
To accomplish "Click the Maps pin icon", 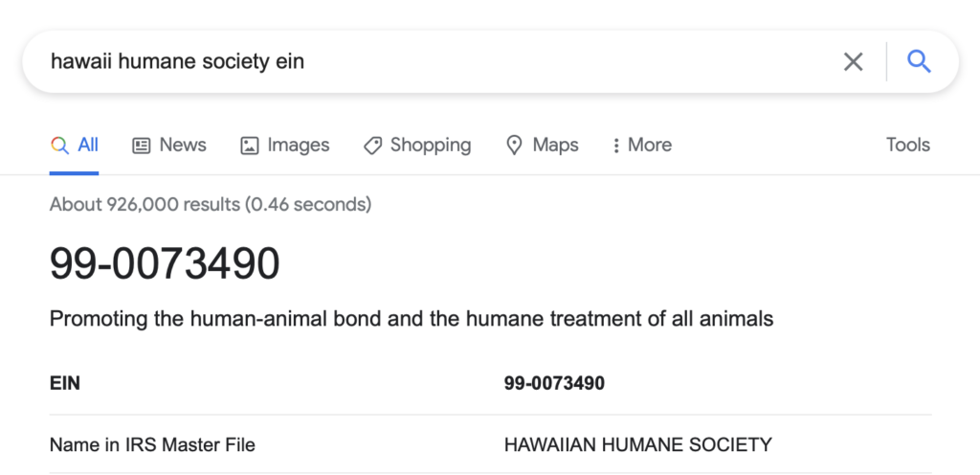I will [514, 146].
